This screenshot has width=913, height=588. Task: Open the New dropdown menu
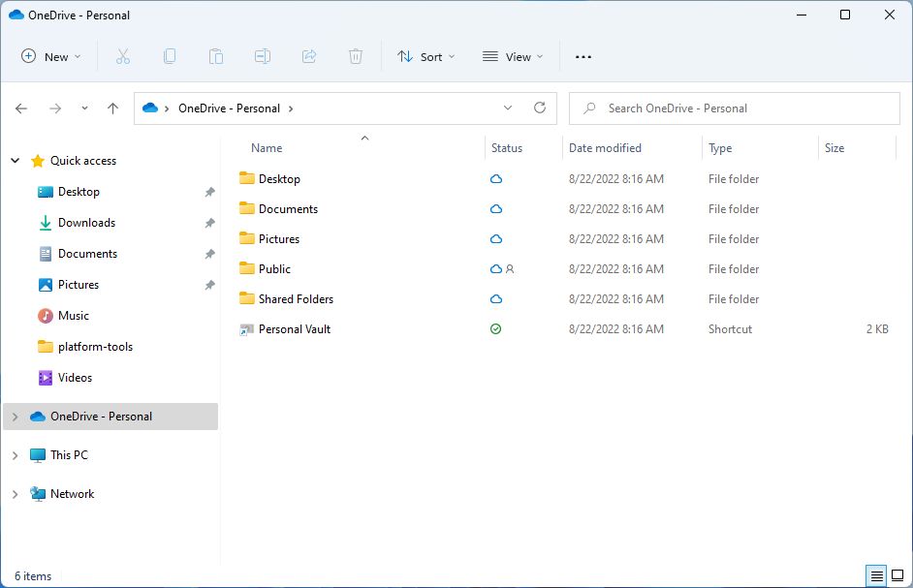point(51,56)
